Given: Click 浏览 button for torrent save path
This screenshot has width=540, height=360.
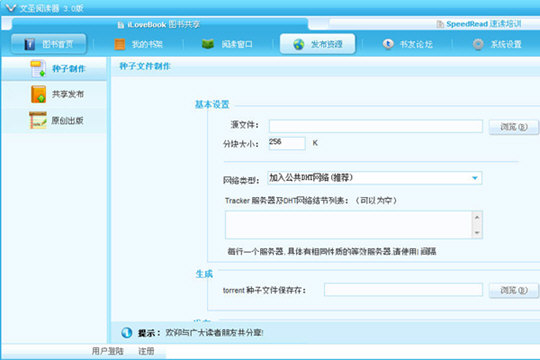Looking at the screenshot, I should [513, 290].
